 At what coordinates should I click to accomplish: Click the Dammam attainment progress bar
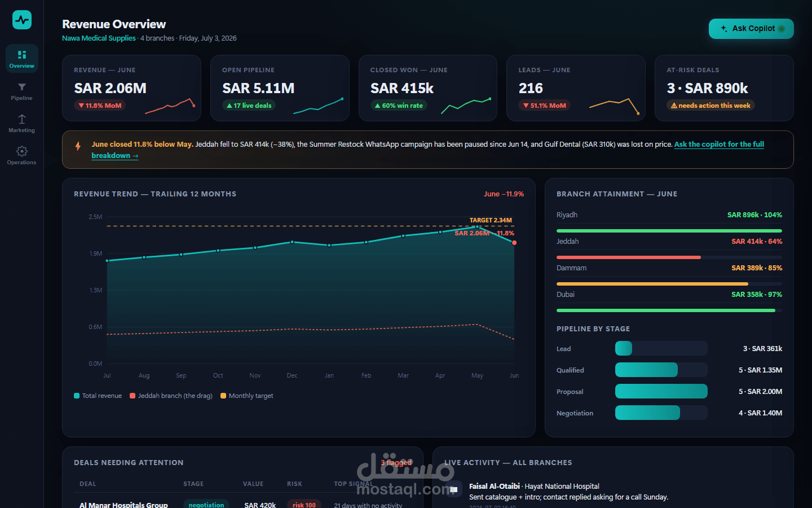(669, 284)
